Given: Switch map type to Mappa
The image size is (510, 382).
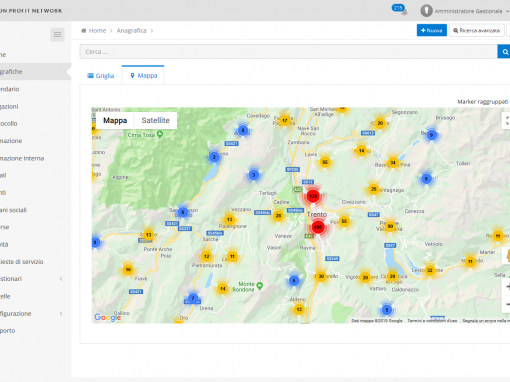Looking at the screenshot, I should (115, 120).
